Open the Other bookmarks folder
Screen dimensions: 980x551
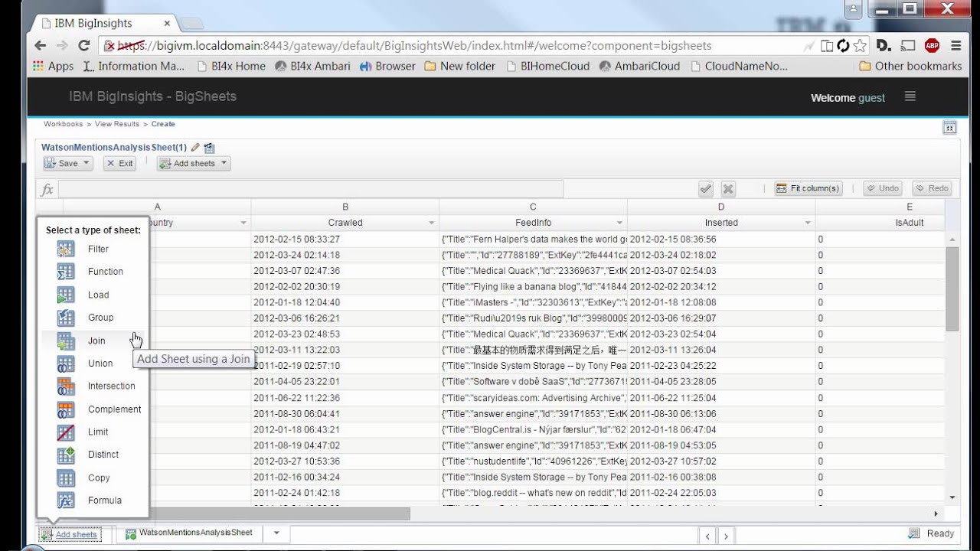click(910, 66)
